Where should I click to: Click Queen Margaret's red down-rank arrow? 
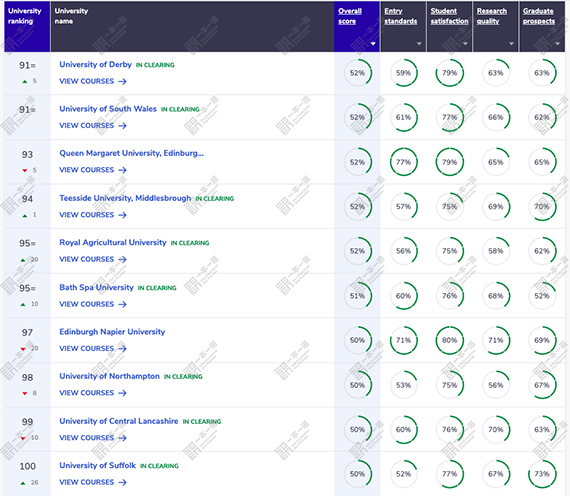[x=25, y=171]
